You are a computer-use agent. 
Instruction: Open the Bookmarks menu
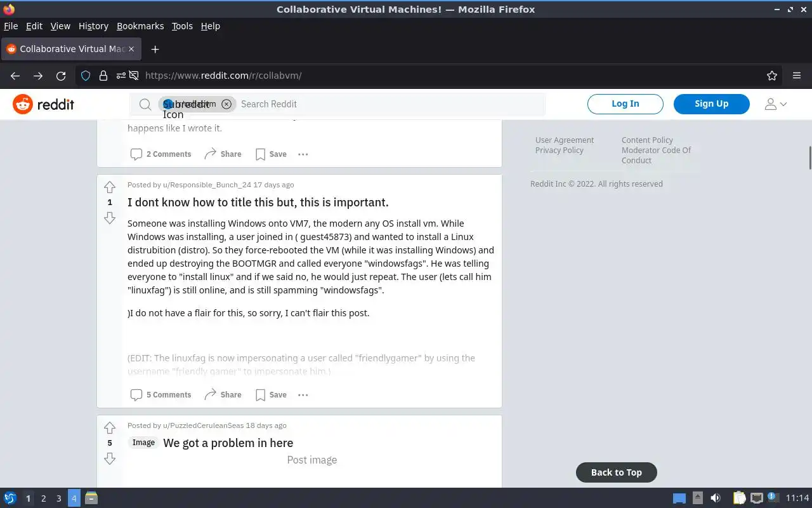pos(140,26)
